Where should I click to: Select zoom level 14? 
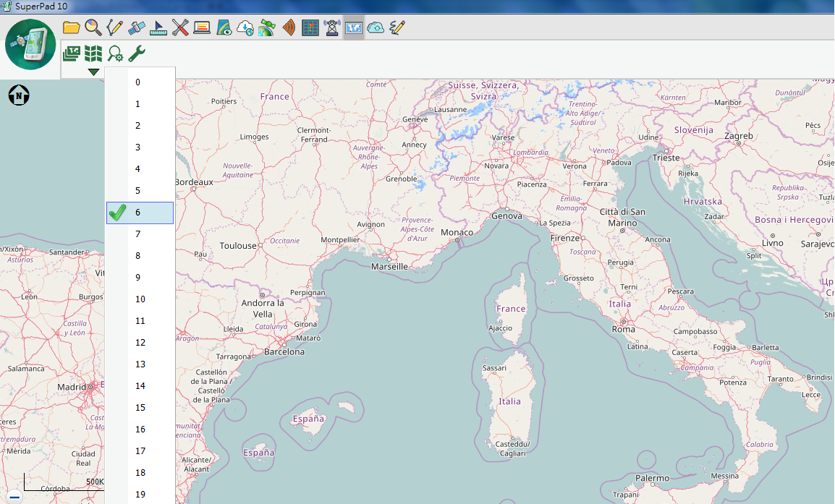click(140, 386)
